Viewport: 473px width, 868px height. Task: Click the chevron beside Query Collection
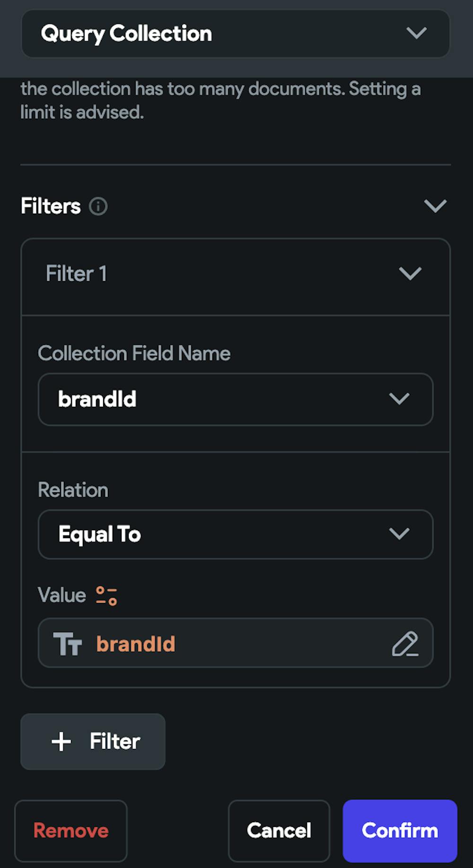click(416, 33)
